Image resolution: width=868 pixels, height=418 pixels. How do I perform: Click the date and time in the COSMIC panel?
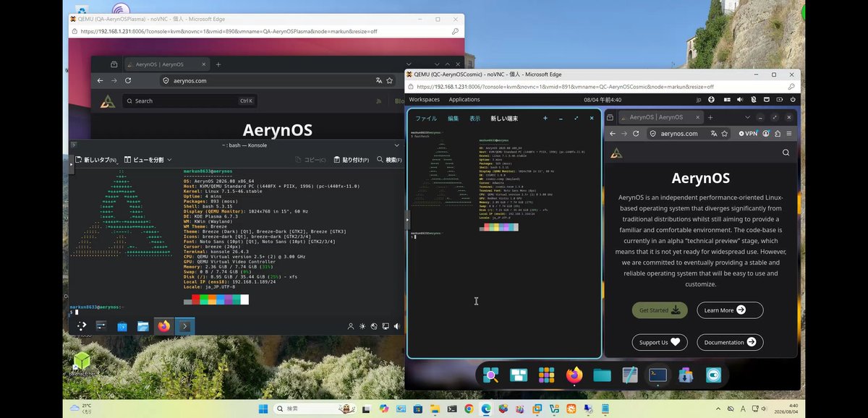point(603,100)
